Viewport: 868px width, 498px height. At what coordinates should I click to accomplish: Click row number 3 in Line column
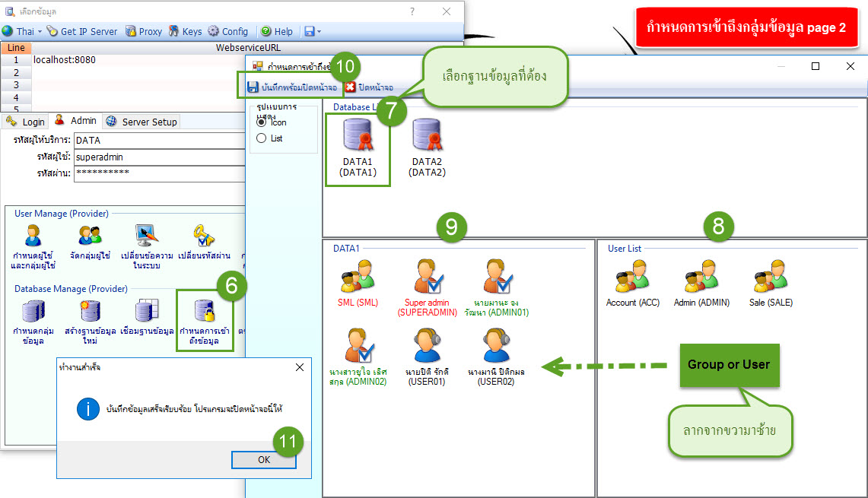pyautogui.click(x=16, y=84)
